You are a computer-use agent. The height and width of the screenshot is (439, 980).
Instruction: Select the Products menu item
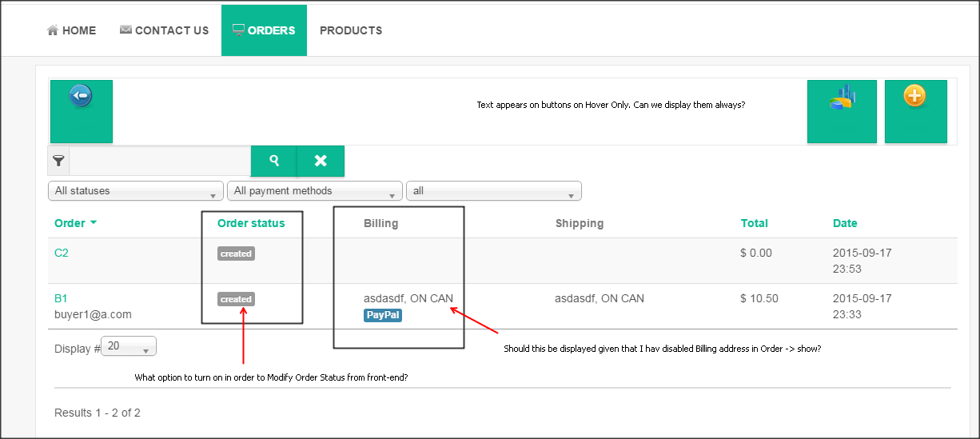point(351,30)
